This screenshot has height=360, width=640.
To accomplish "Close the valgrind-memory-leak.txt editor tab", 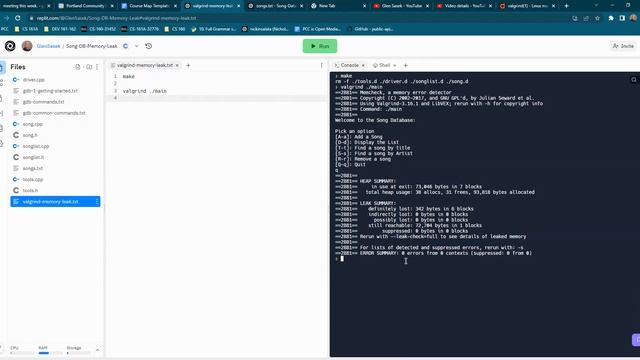I will click(177, 65).
